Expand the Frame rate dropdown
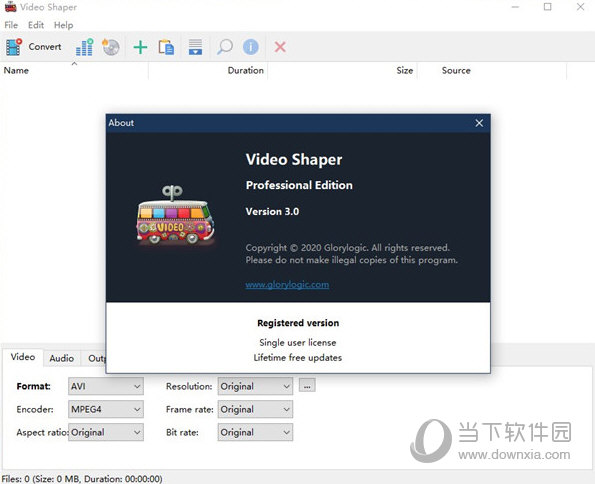 pyautogui.click(x=255, y=409)
